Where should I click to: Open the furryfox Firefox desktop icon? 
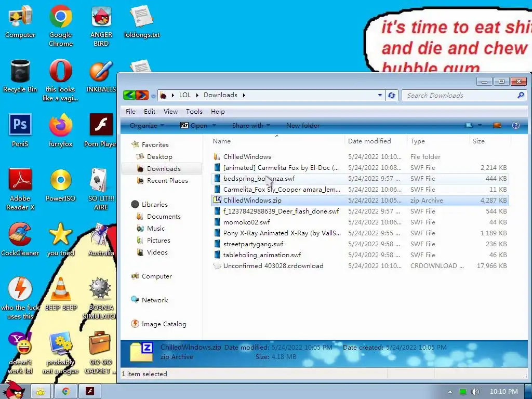60,130
